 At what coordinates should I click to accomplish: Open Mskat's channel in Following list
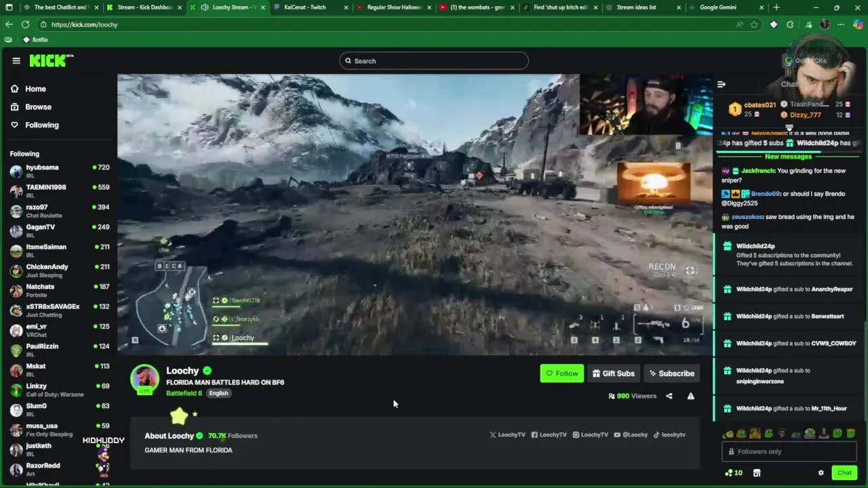(x=60, y=370)
